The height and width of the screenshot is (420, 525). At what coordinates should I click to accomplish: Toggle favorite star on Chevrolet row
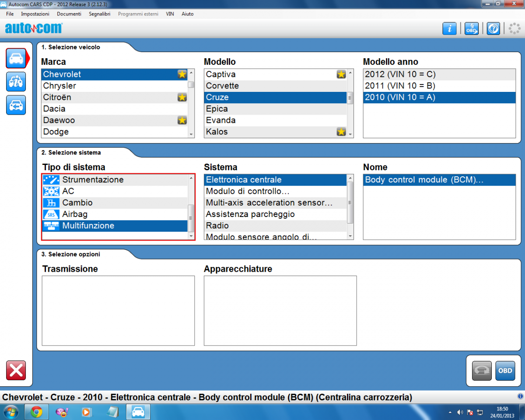pyautogui.click(x=182, y=74)
